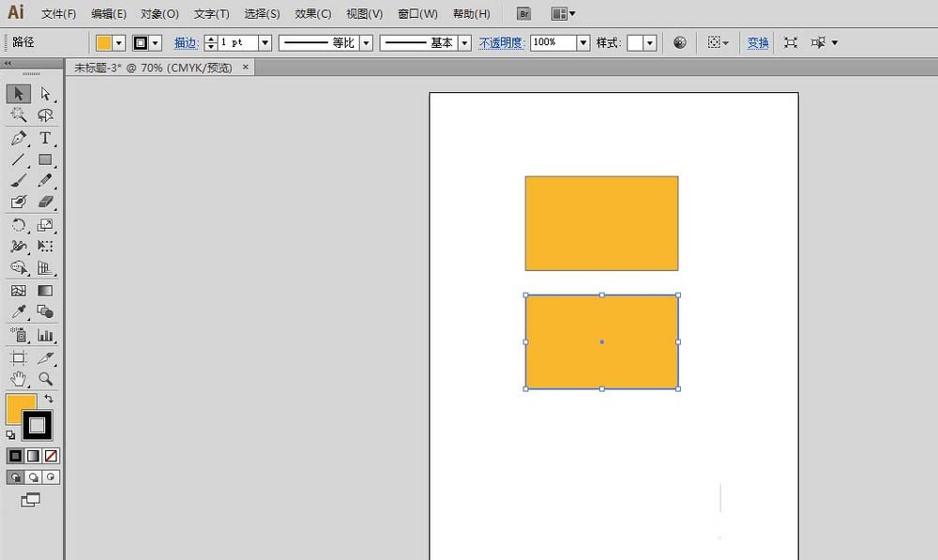Reset to default fill and stroke
This screenshot has height=560, width=938.
click(10, 435)
